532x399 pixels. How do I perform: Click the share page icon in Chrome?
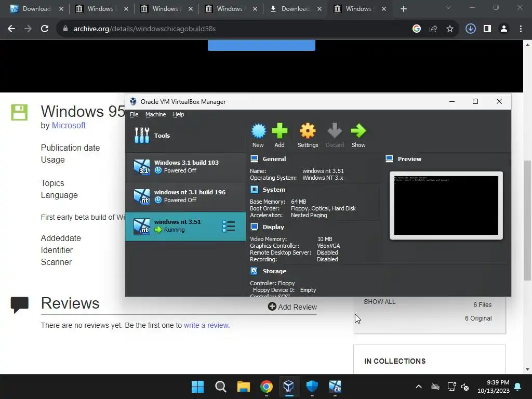pos(433,29)
